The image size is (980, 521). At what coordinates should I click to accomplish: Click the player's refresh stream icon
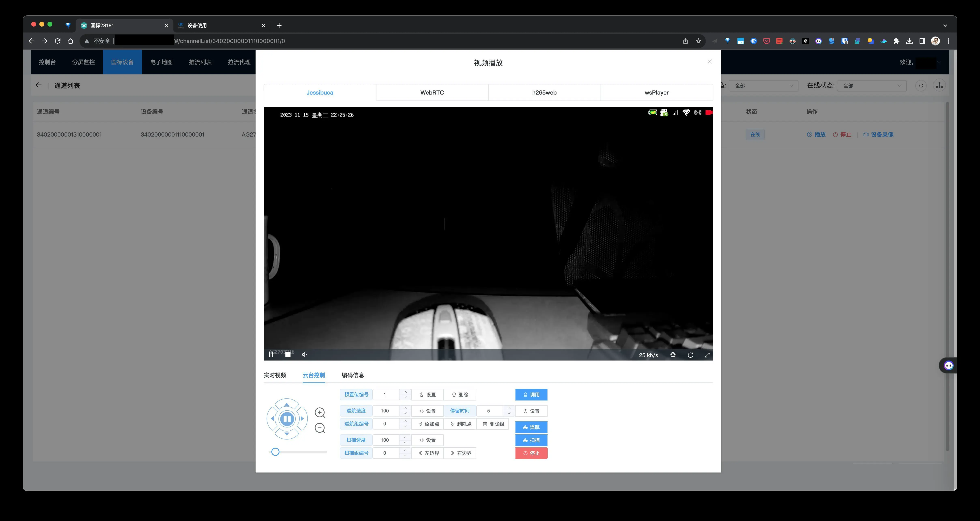pos(690,355)
